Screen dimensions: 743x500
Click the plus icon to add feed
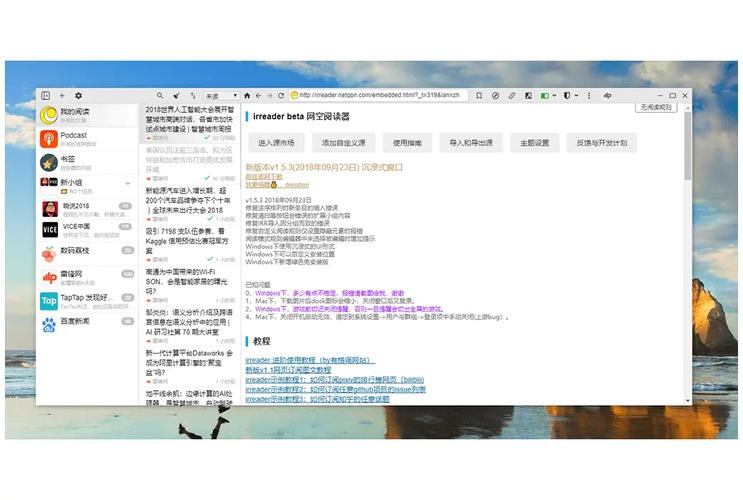point(62,96)
